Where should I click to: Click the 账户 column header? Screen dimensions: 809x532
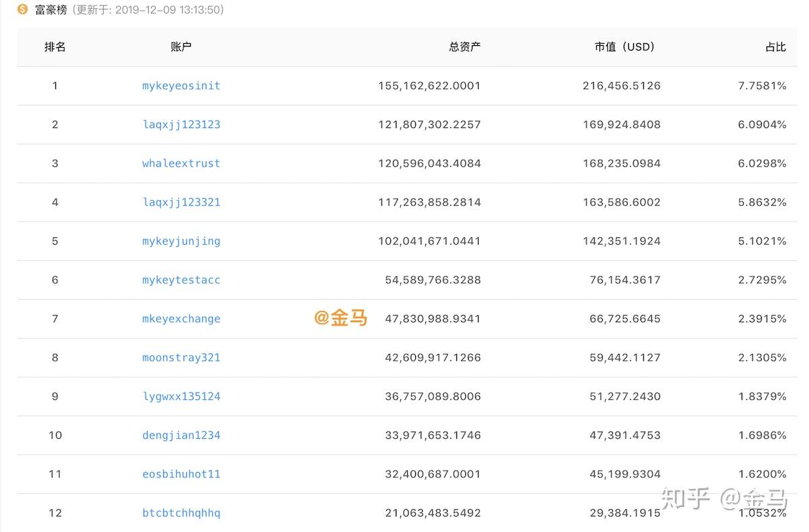[181, 47]
